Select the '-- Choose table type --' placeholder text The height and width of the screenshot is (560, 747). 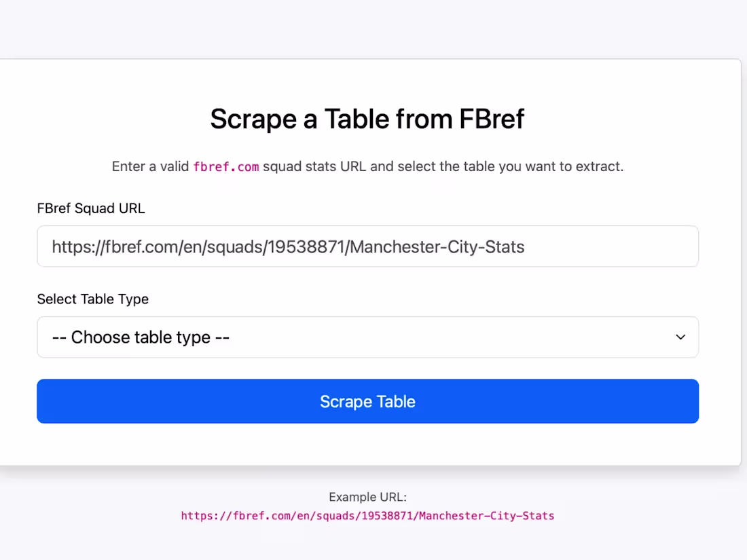coord(141,337)
